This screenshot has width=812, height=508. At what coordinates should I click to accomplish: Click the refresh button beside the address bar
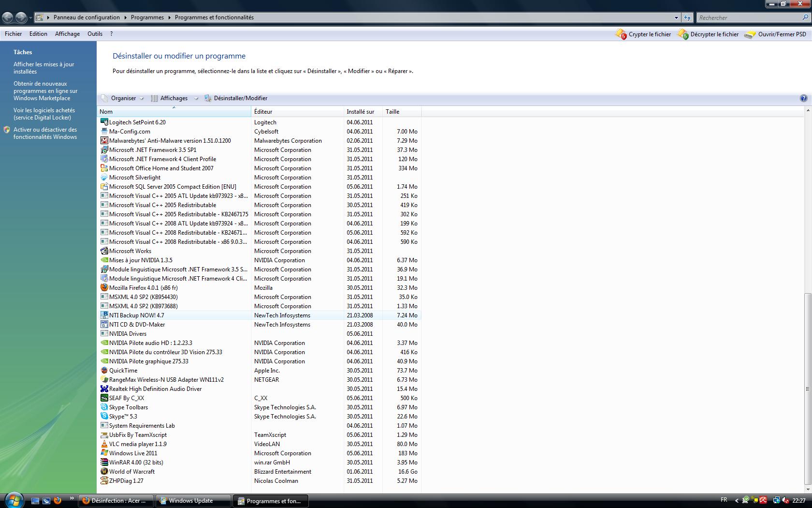point(687,17)
